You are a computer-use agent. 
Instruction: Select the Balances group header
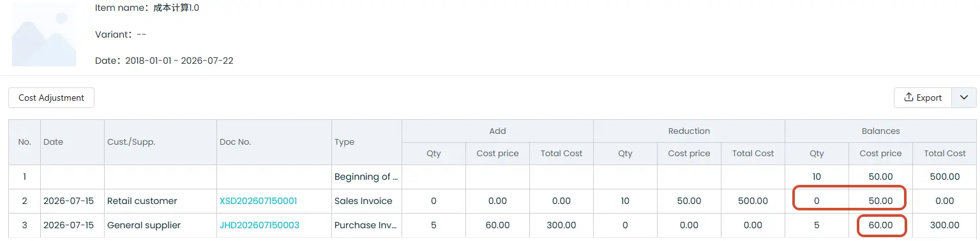pyautogui.click(x=880, y=131)
